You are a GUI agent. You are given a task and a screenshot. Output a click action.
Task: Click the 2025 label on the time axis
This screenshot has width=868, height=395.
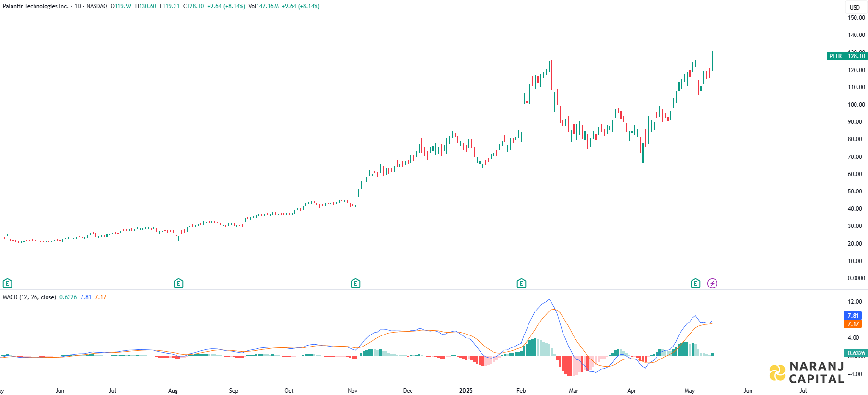click(466, 391)
